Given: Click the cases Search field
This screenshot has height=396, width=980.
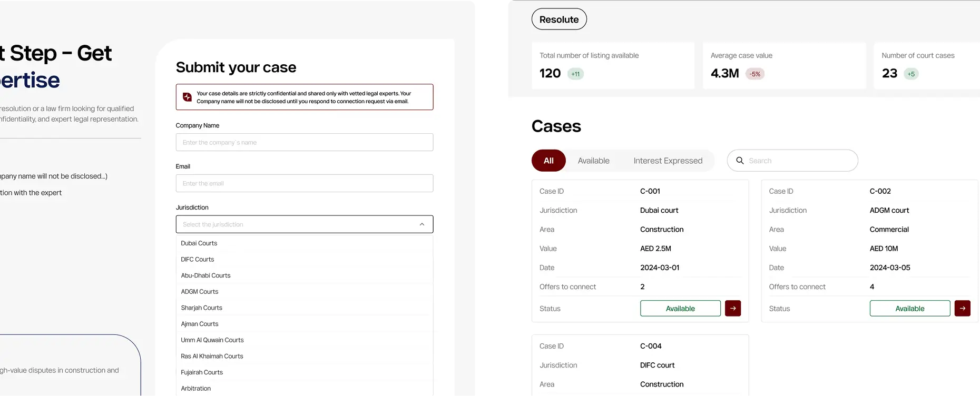Looking at the screenshot, I should coord(798,161).
